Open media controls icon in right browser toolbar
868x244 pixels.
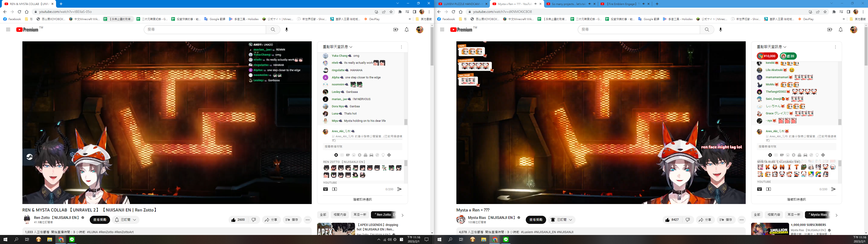(841, 12)
